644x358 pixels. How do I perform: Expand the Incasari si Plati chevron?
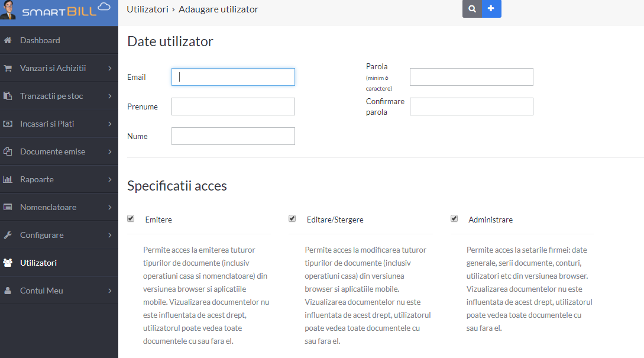pyautogui.click(x=109, y=124)
